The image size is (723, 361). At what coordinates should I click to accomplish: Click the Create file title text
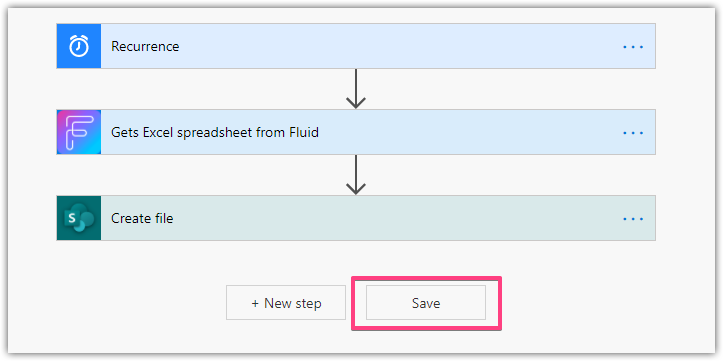tap(142, 219)
